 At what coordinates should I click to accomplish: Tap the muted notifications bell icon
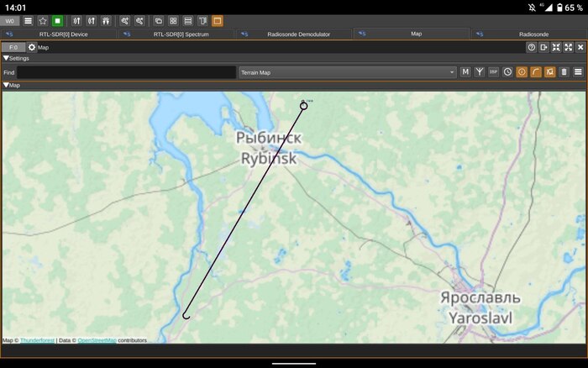coord(532,8)
